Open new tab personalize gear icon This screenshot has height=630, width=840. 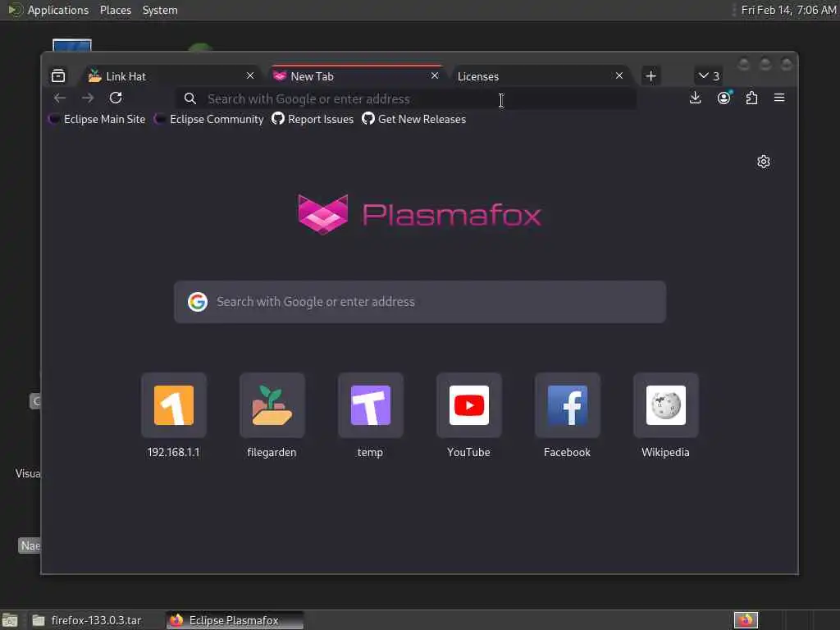tap(764, 162)
